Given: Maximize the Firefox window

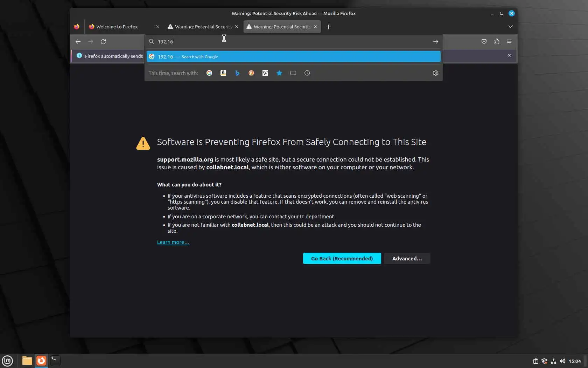Looking at the screenshot, I should (x=502, y=13).
